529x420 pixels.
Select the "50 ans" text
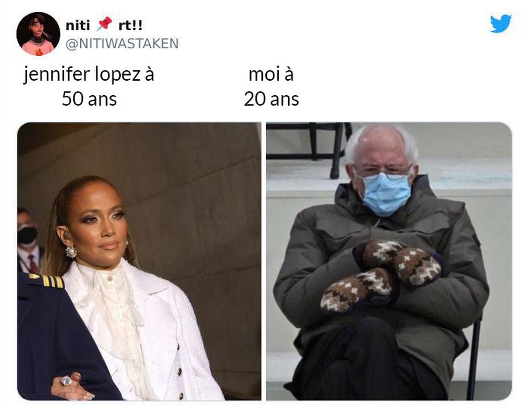[x=89, y=99]
